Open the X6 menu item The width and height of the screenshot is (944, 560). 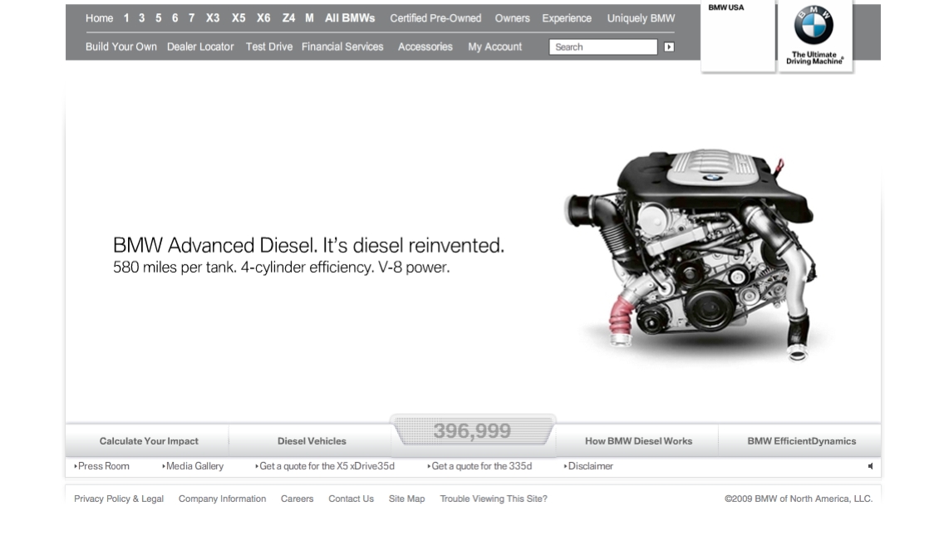coord(263,18)
